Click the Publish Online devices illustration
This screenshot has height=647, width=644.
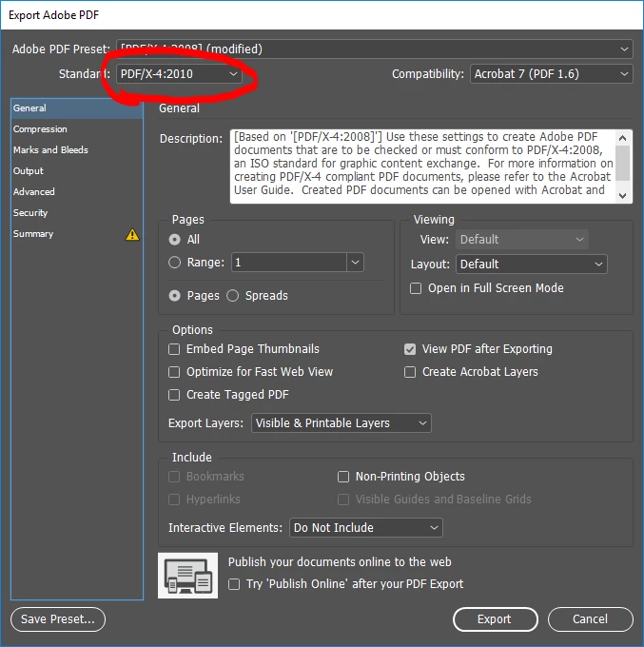tap(187, 576)
